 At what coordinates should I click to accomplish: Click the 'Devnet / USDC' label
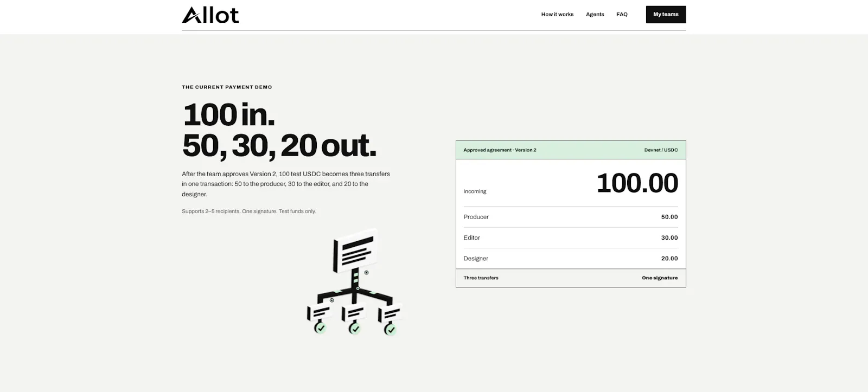click(x=661, y=150)
